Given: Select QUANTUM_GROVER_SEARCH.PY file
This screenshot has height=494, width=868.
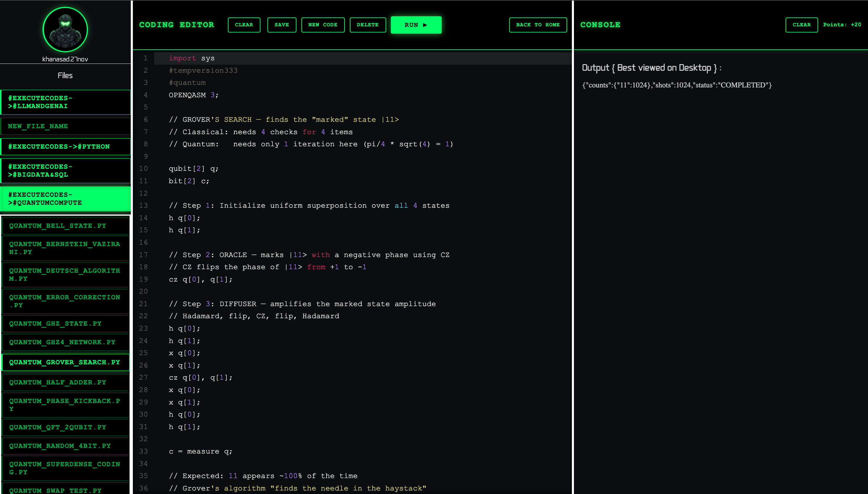Looking at the screenshot, I should [x=66, y=362].
